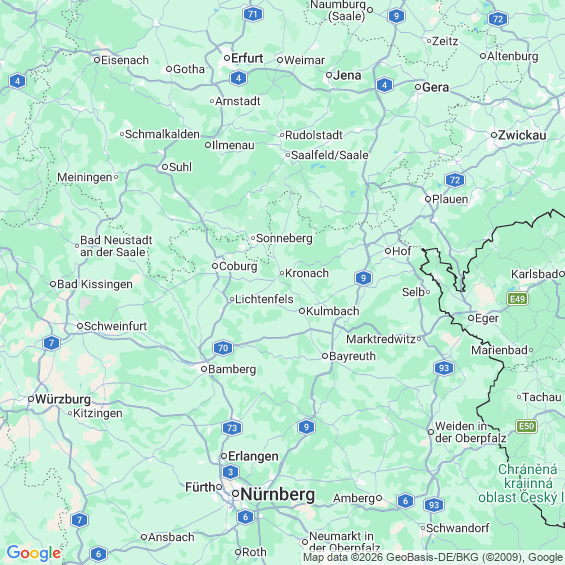Viewport: 565px width, 565px height.
Task: Open the Map data attribution text
Action: 433,558
